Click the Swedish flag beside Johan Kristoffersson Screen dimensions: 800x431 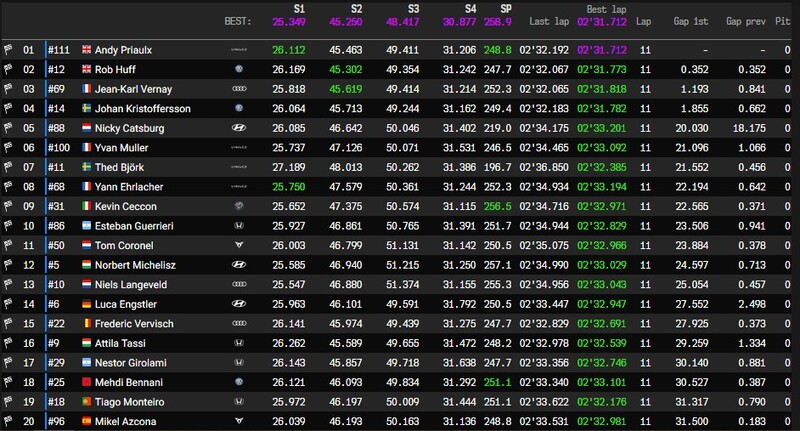(87, 109)
